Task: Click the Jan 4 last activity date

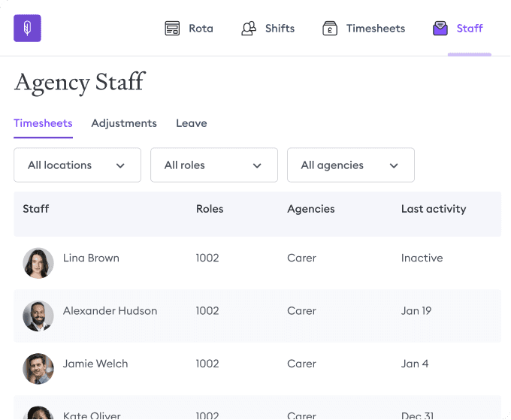Action: [x=415, y=364]
